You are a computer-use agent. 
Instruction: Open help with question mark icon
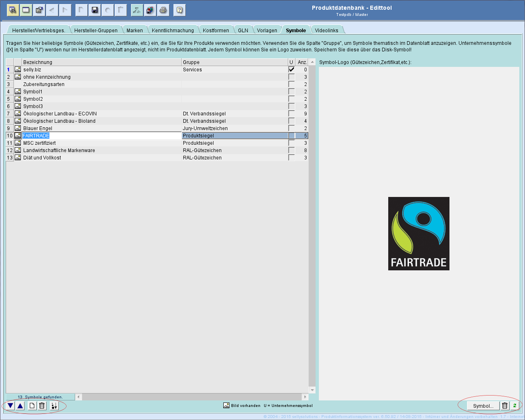click(x=179, y=10)
